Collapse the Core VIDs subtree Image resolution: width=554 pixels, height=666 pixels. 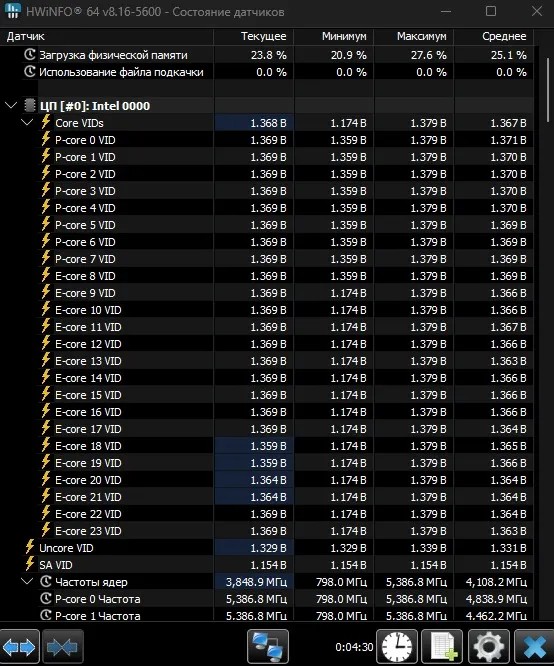pyautogui.click(x=27, y=122)
